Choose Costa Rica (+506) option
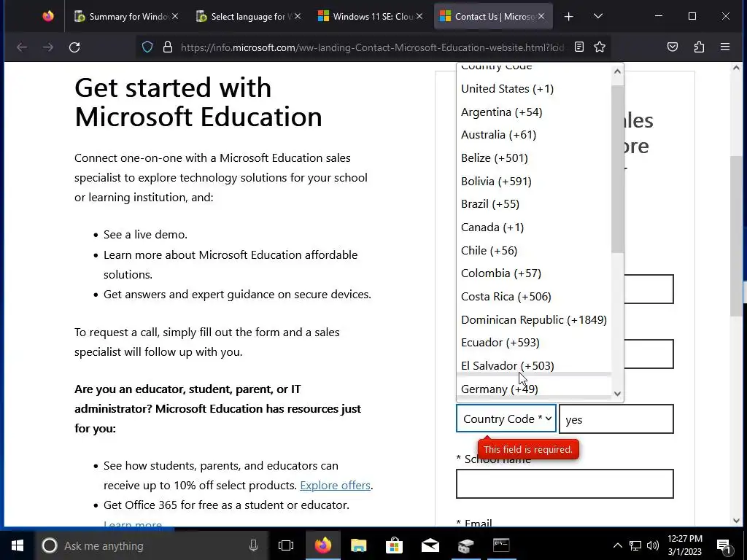This screenshot has height=560, width=747. [533, 296]
